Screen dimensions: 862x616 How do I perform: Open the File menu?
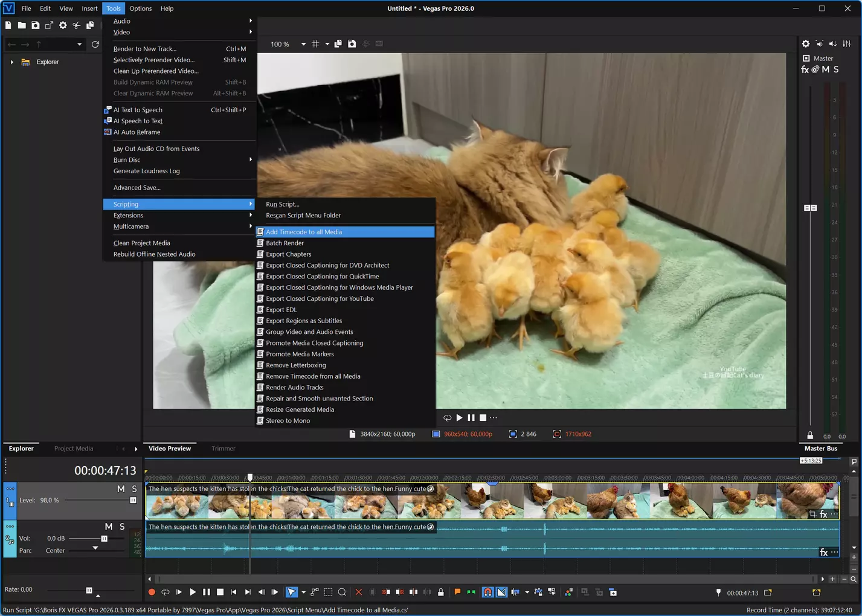pyautogui.click(x=27, y=8)
